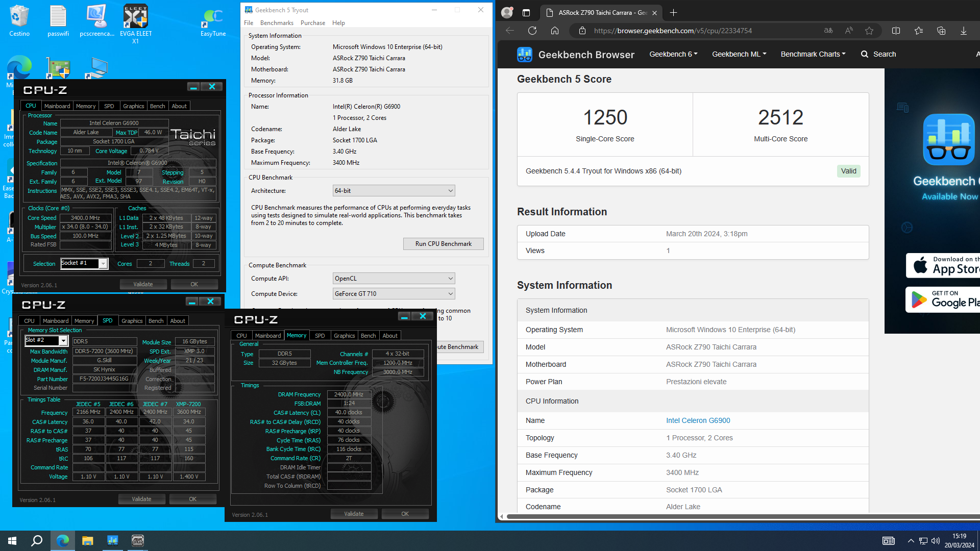This screenshot has height=551, width=980.
Task: Close the ASRock Z790 Taichi Carrara tab
Action: point(654,13)
